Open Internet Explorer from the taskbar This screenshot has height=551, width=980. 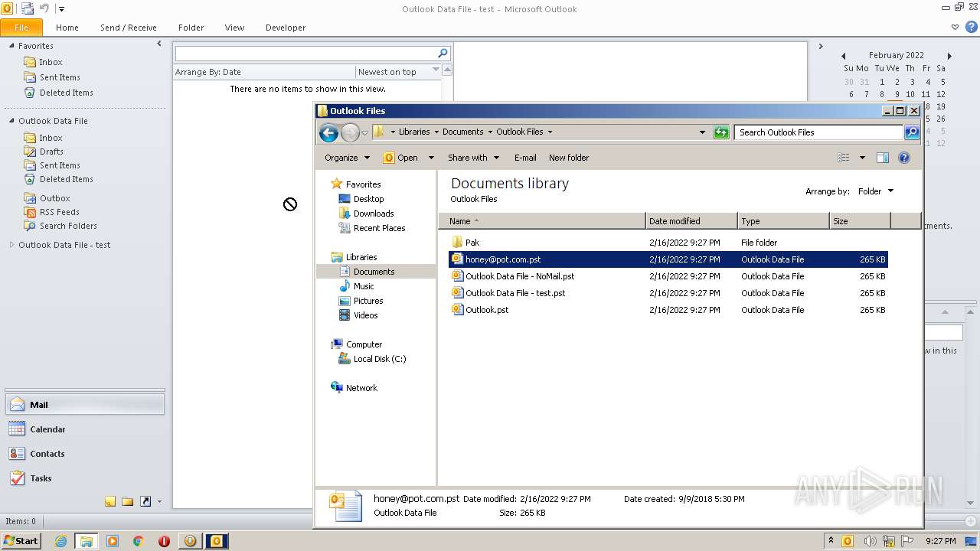click(x=60, y=541)
